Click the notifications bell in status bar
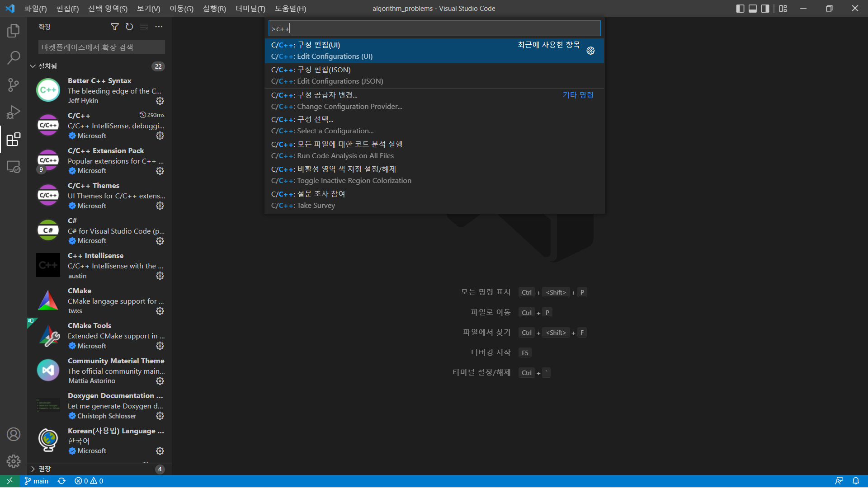Screen dimensions: 868x488 [x=855, y=481]
